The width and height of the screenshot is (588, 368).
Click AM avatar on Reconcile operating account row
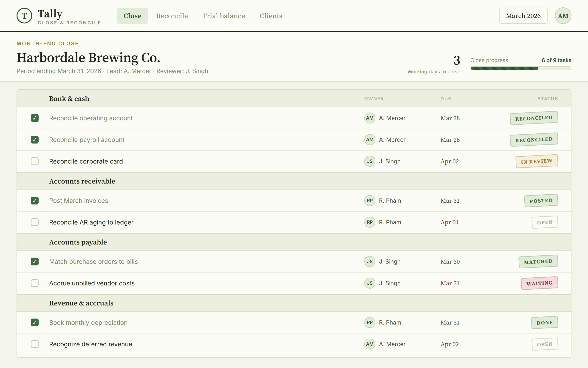click(370, 118)
